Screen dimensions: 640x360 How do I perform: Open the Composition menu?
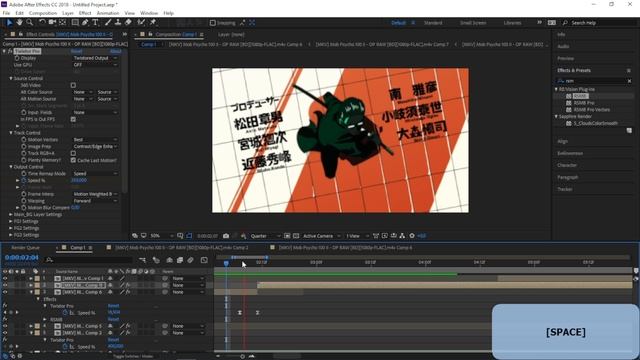43,13
